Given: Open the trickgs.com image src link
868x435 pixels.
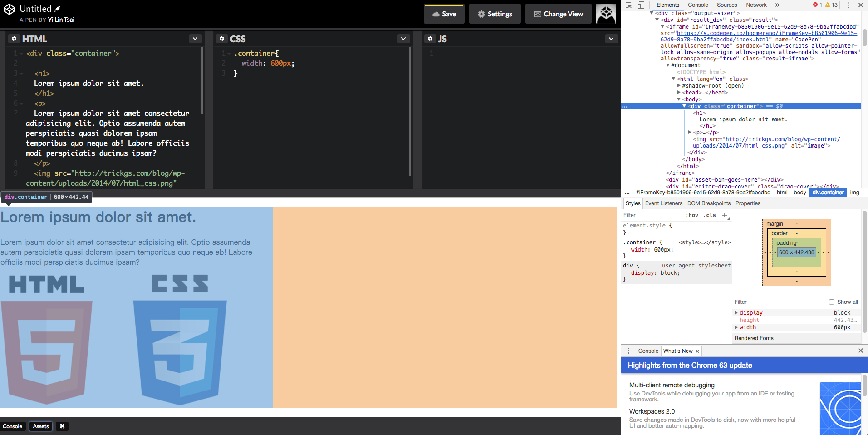Looking at the screenshot, I should 766,143.
